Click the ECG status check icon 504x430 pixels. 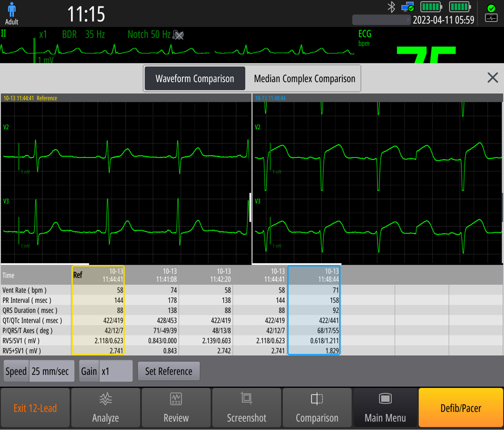point(491,13)
